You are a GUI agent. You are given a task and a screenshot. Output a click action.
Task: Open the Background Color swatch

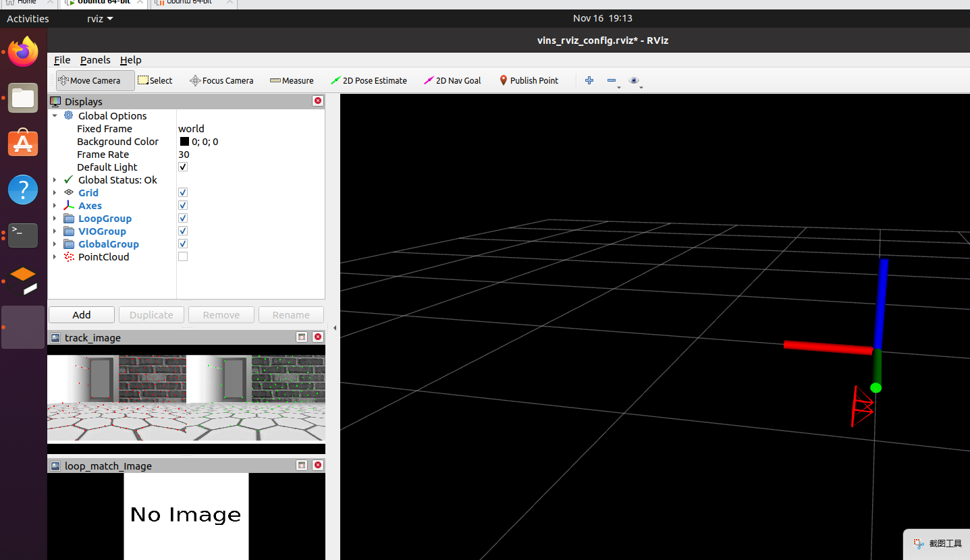[184, 141]
